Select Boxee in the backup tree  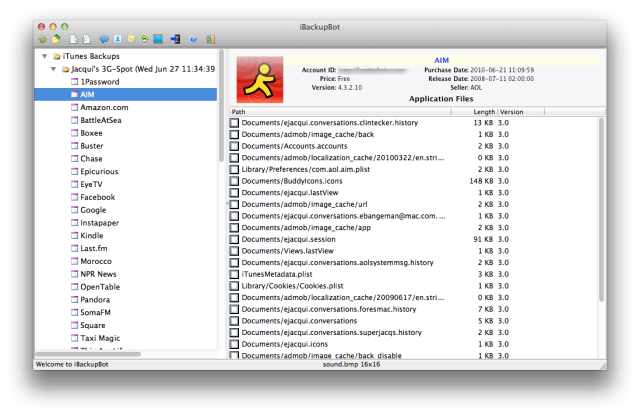(91, 133)
